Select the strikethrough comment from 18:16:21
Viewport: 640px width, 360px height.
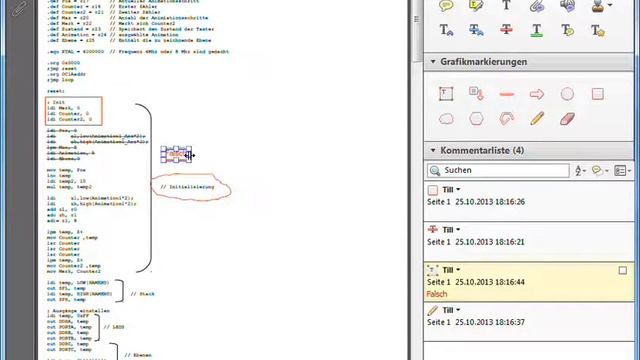[x=529, y=242]
